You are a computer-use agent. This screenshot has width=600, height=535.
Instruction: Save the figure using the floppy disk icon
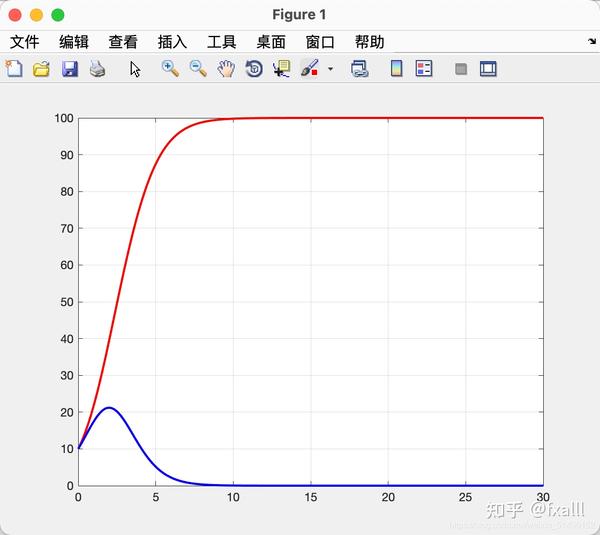pyautogui.click(x=70, y=69)
